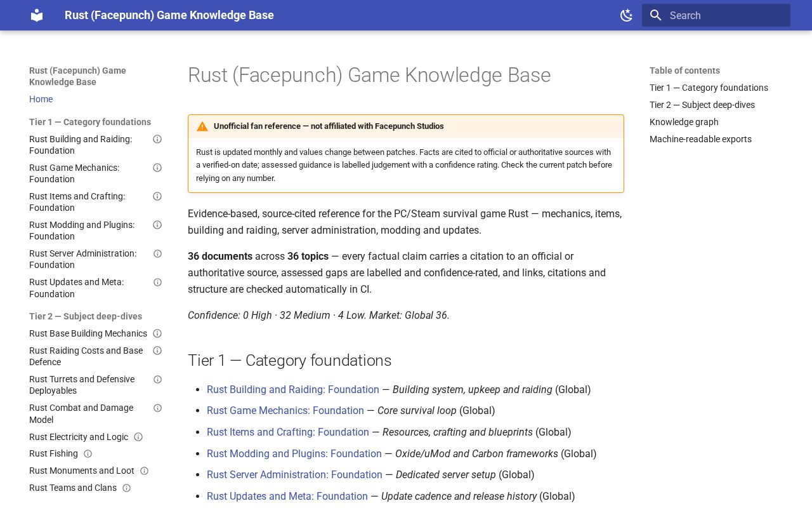
Task: Select sidebar item Rust Updates and Meta: Foundation
Action: (x=76, y=288)
